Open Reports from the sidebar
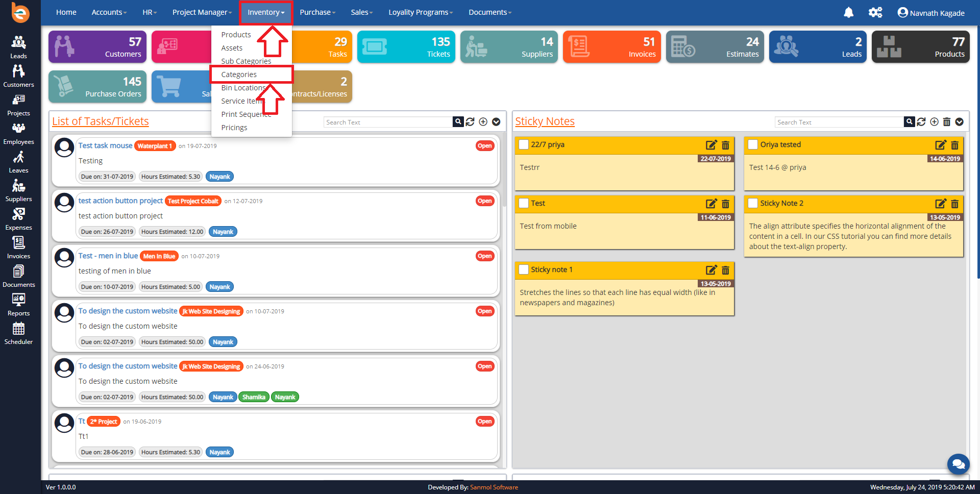 (19, 304)
